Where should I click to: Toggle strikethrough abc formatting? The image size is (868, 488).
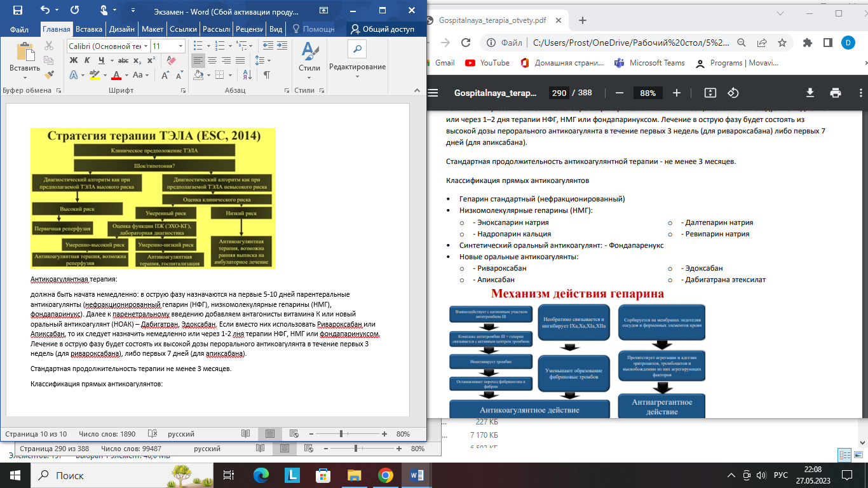(123, 60)
